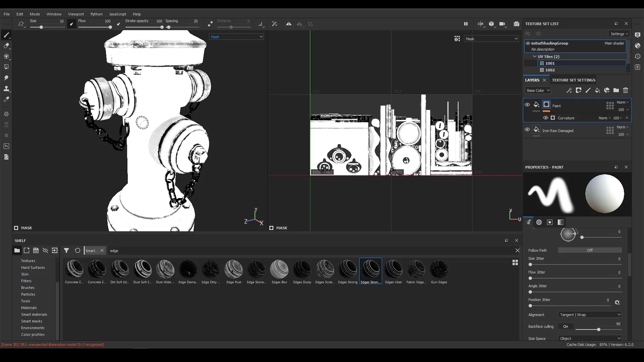
Task: Collapse the UV Tiles (2) expander
Action: point(535,56)
